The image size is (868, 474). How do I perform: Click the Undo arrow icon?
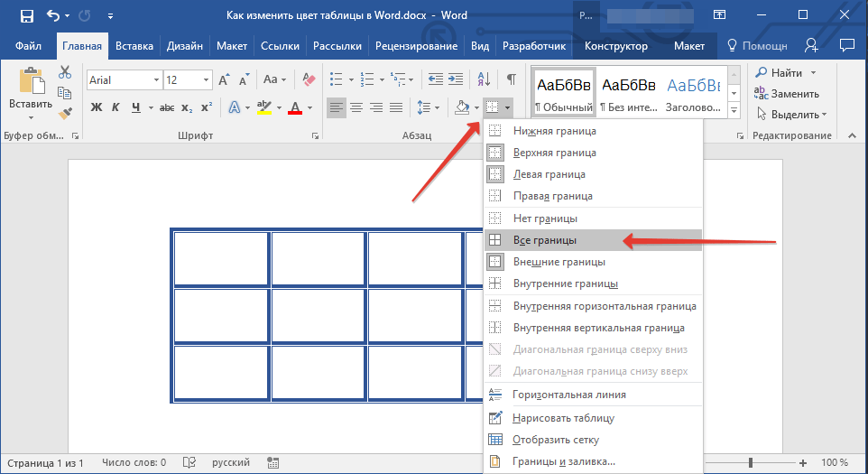[53, 15]
